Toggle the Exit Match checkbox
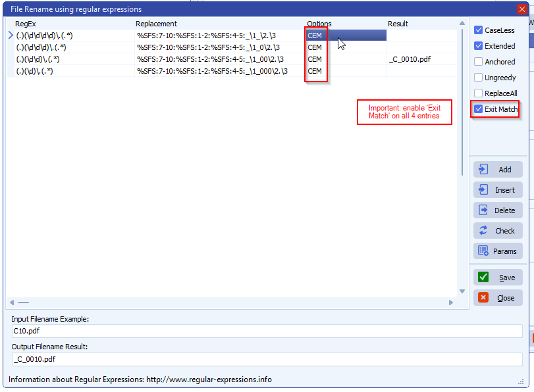534x392 pixels. (478, 109)
